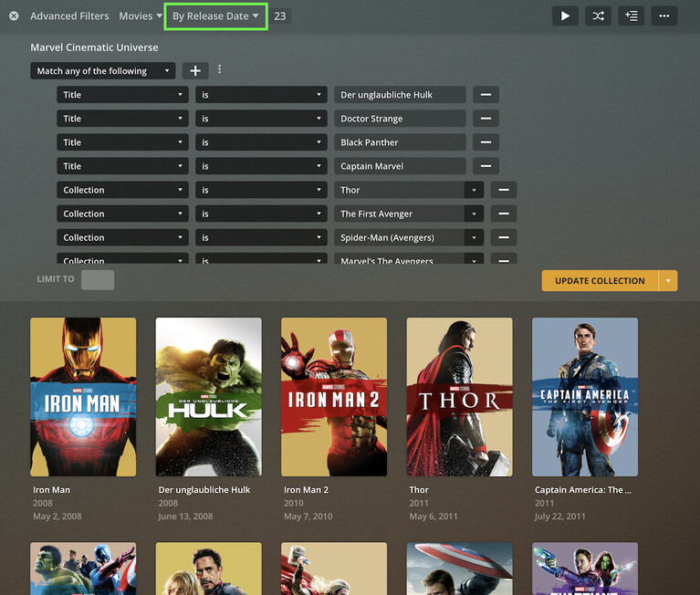The height and width of the screenshot is (595, 700).
Task: Click the June 13, 2008 release date
Action: [185, 517]
